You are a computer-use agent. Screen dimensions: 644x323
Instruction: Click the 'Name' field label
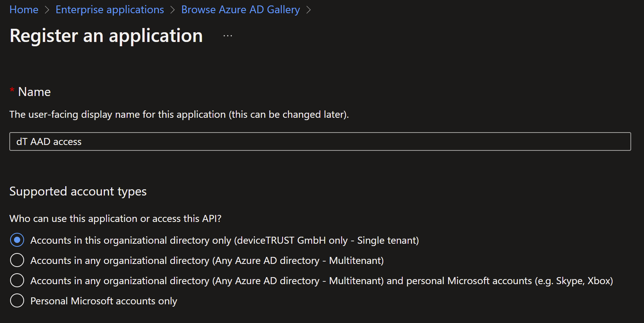pyautogui.click(x=34, y=92)
